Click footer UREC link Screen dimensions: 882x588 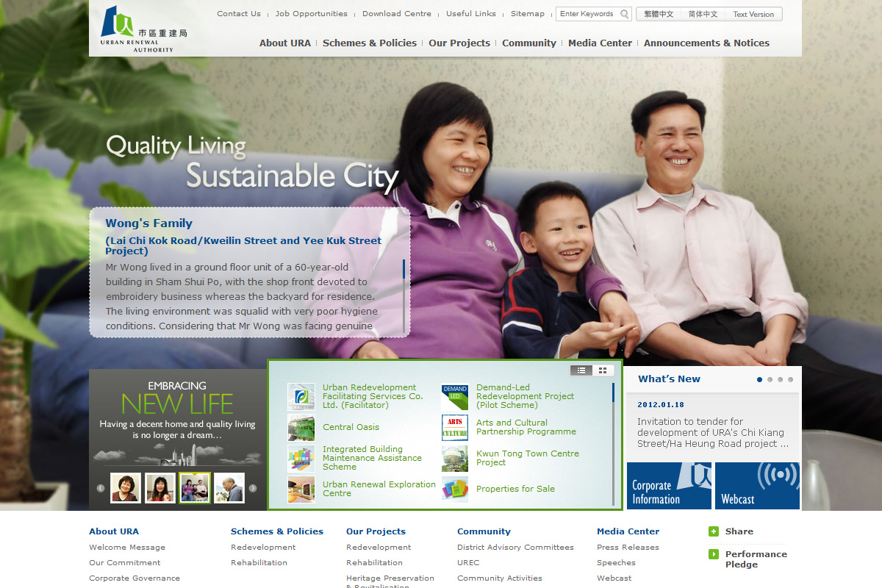coord(468,563)
